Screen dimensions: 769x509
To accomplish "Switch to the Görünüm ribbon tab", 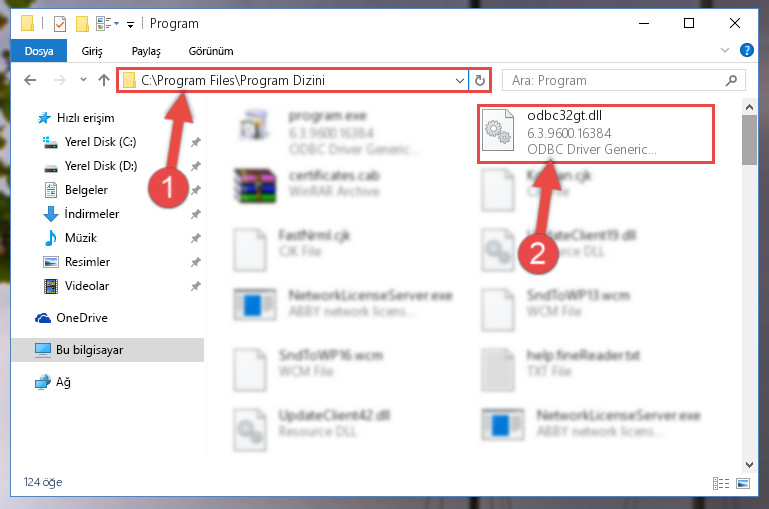I will pos(211,51).
